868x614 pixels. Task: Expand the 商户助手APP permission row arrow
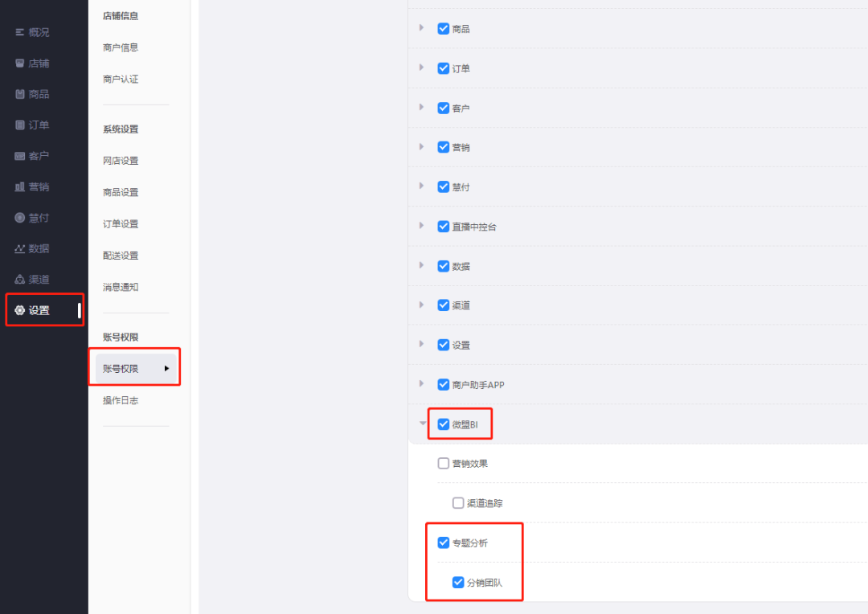coord(421,383)
